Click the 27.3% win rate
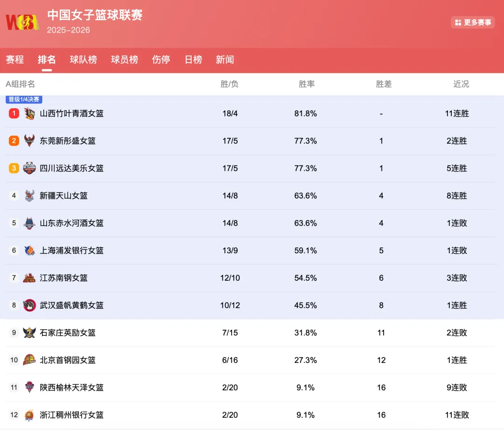 (306, 360)
